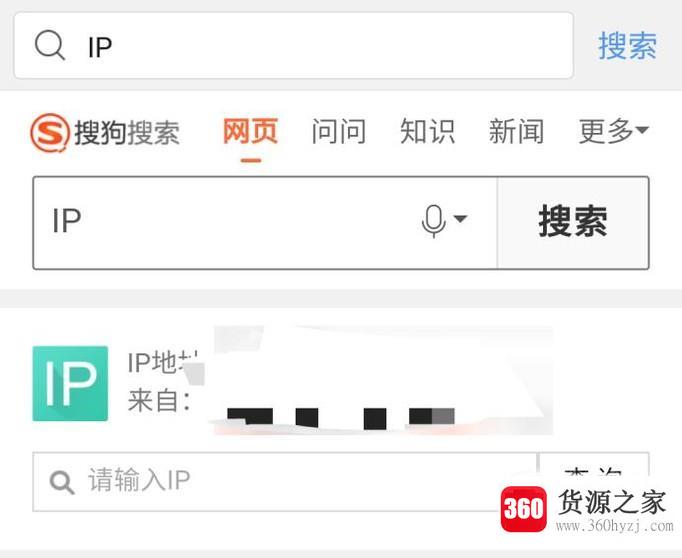Viewport: 682px width, 558px height.
Task: Focus the 请输入IP query field
Action: [x=285, y=481]
